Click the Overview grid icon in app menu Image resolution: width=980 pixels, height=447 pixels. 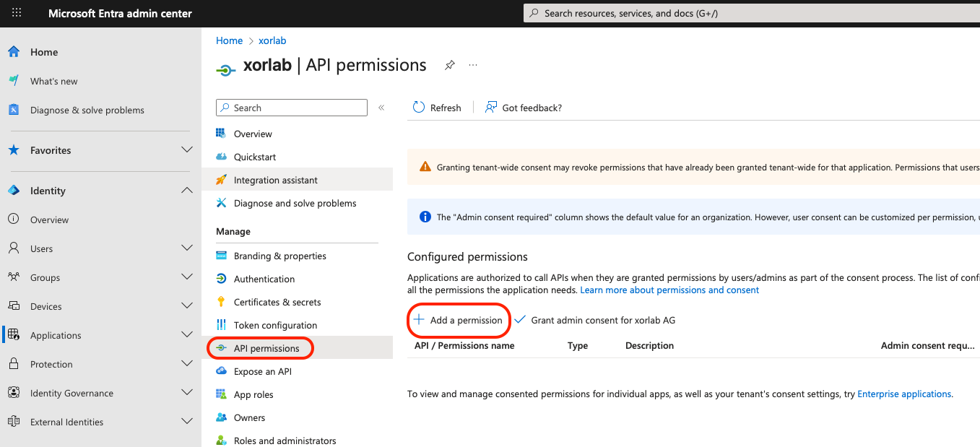point(222,134)
